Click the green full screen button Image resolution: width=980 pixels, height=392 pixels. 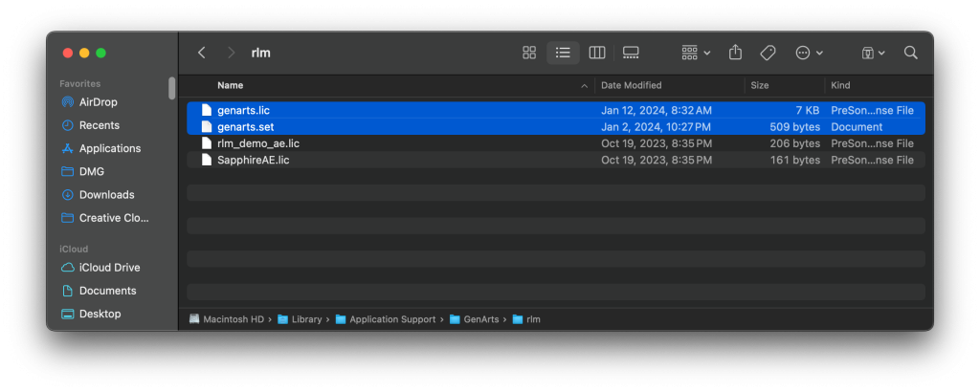(100, 53)
